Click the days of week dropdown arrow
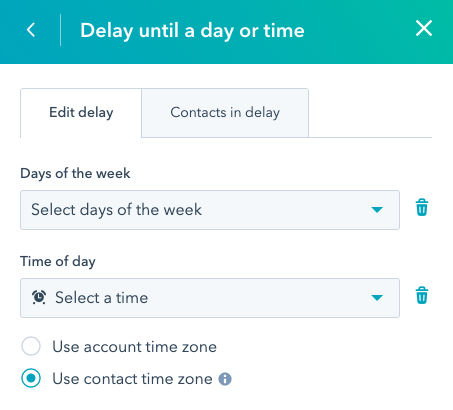Screen dimensions: 453x410 coord(377,210)
